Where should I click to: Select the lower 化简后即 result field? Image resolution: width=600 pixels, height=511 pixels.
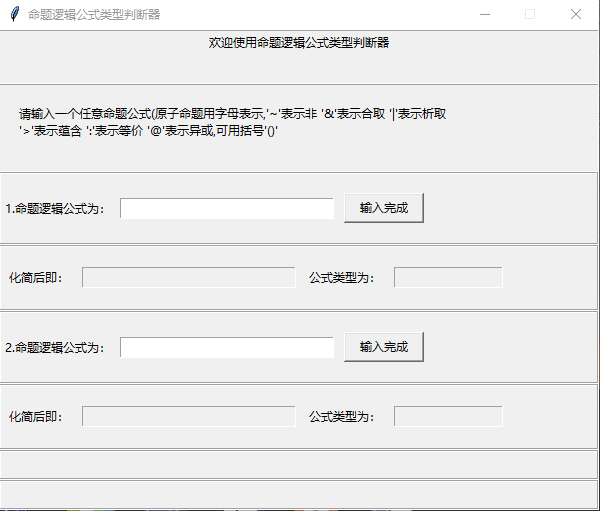click(189, 416)
